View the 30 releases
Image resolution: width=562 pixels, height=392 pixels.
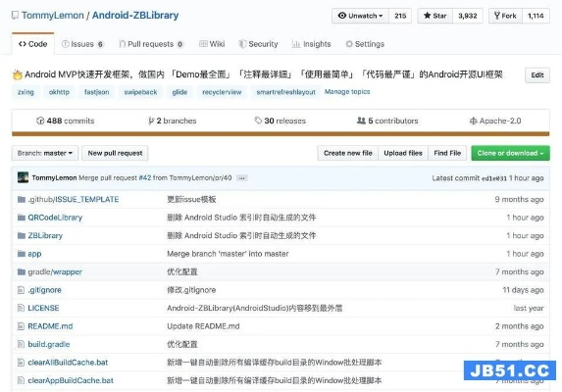pos(281,121)
